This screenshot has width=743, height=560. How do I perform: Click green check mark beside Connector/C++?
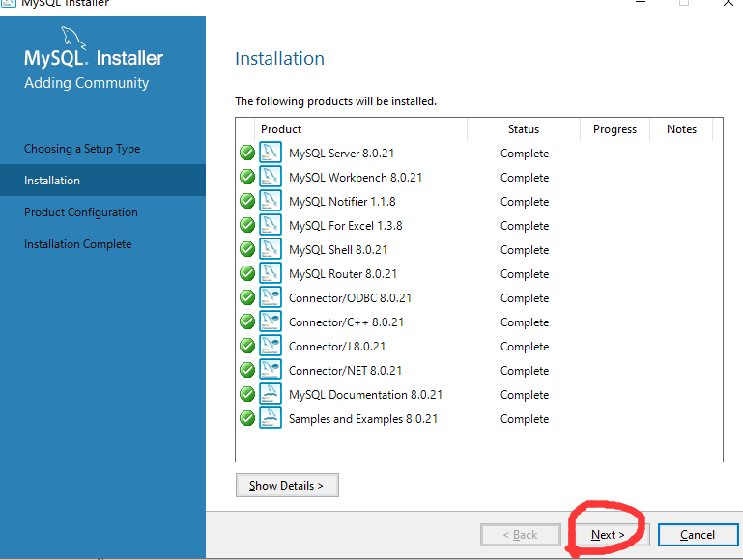click(247, 322)
